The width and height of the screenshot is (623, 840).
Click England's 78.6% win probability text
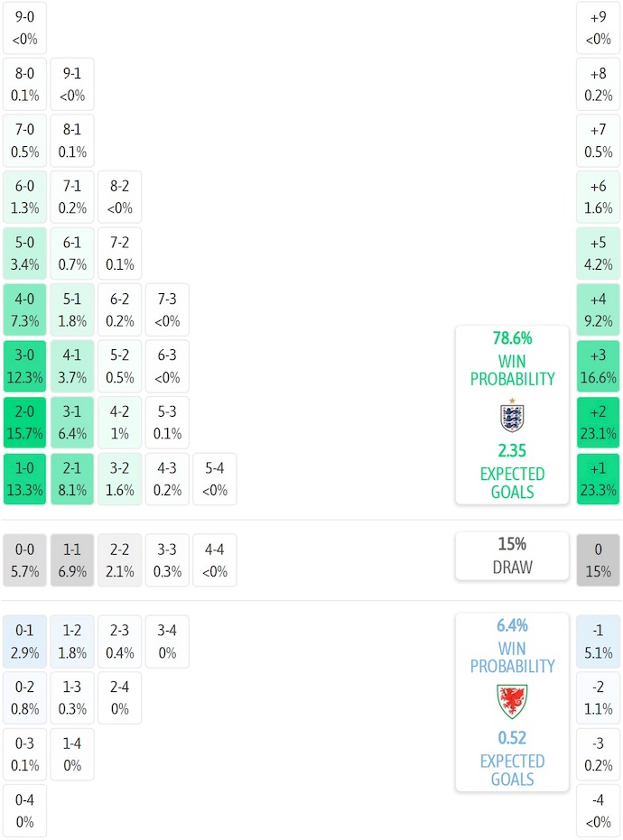(512, 338)
